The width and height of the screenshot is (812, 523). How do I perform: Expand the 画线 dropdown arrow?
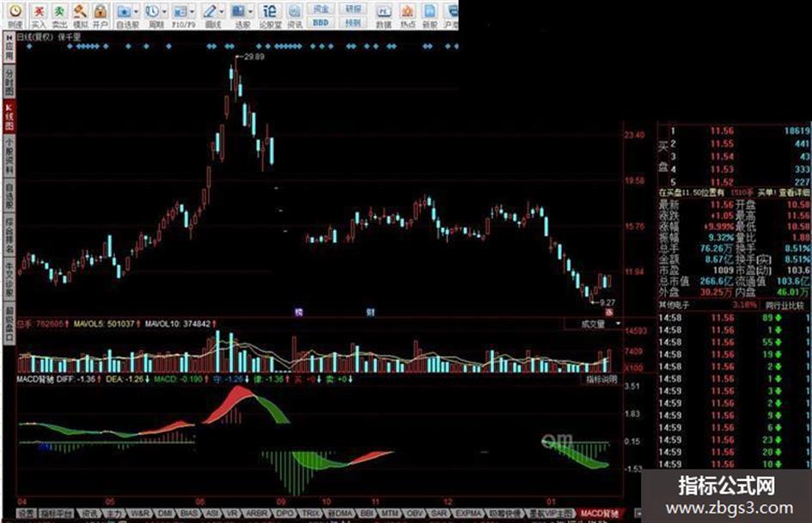[x=222, y=11]
